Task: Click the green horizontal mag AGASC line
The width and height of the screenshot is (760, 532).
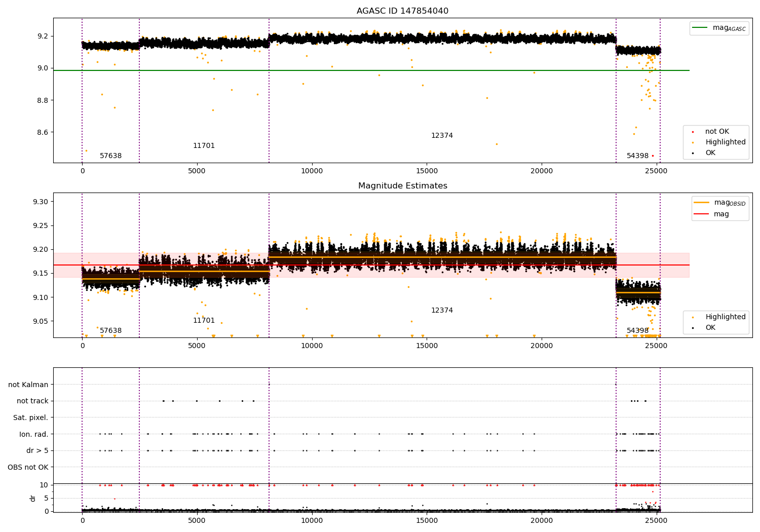Action: (x=371, y=70)
